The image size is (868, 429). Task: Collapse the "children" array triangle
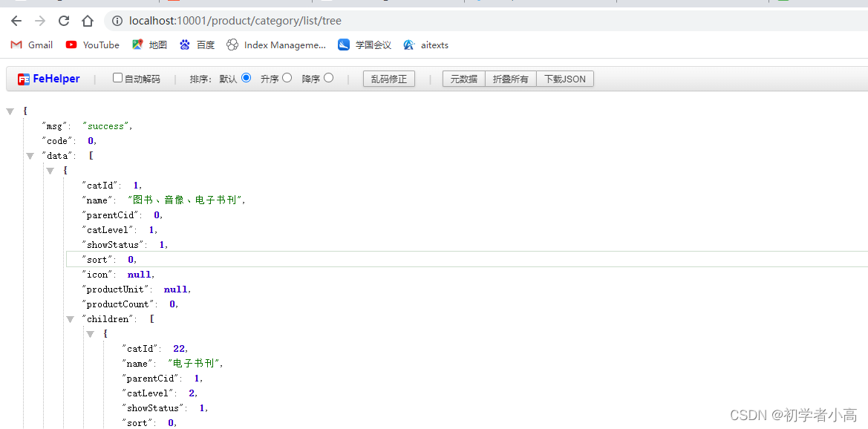71,319
